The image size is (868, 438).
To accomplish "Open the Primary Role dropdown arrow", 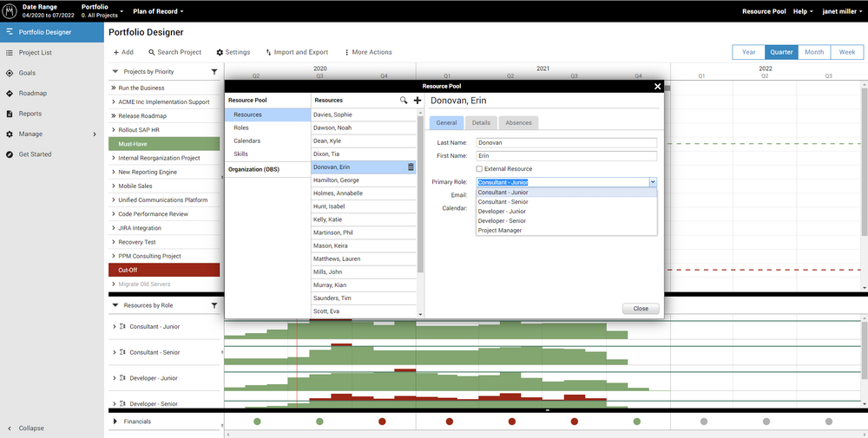I will 653,182.
